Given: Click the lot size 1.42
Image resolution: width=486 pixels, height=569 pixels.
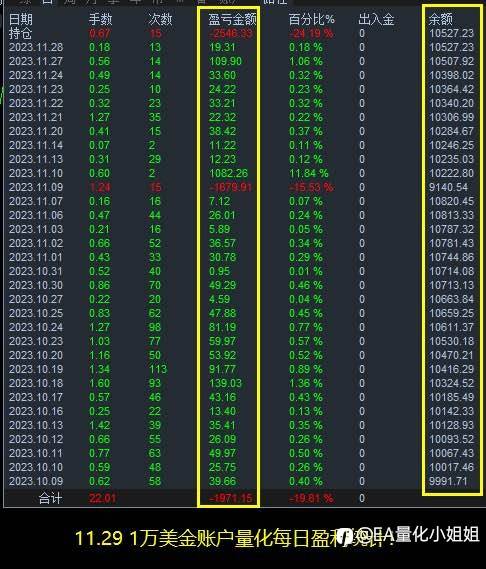Looking at the screenshot, I should click(x=99, y=425).
